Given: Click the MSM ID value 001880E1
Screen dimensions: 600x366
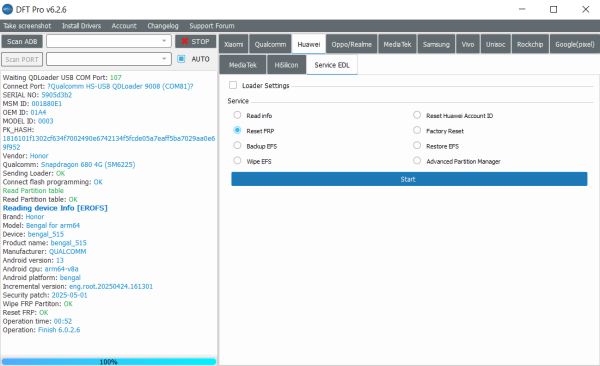Looking at the screenshot, I should click(x=46, y=104).
